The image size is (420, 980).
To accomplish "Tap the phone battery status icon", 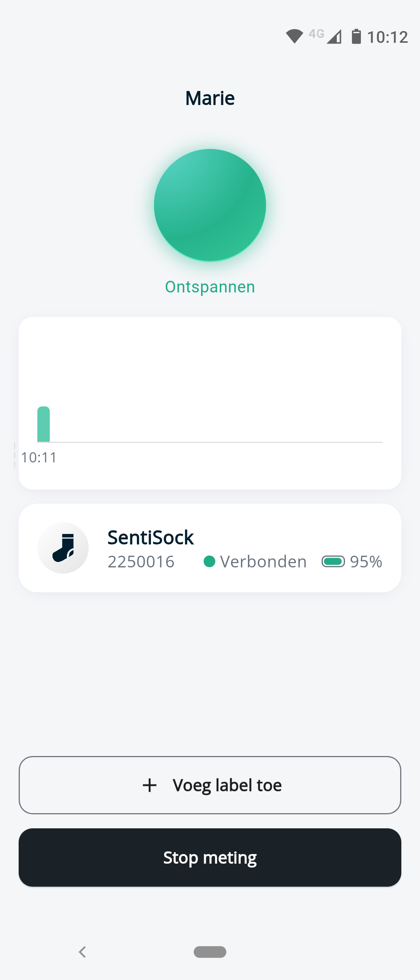I will (356, 37).
